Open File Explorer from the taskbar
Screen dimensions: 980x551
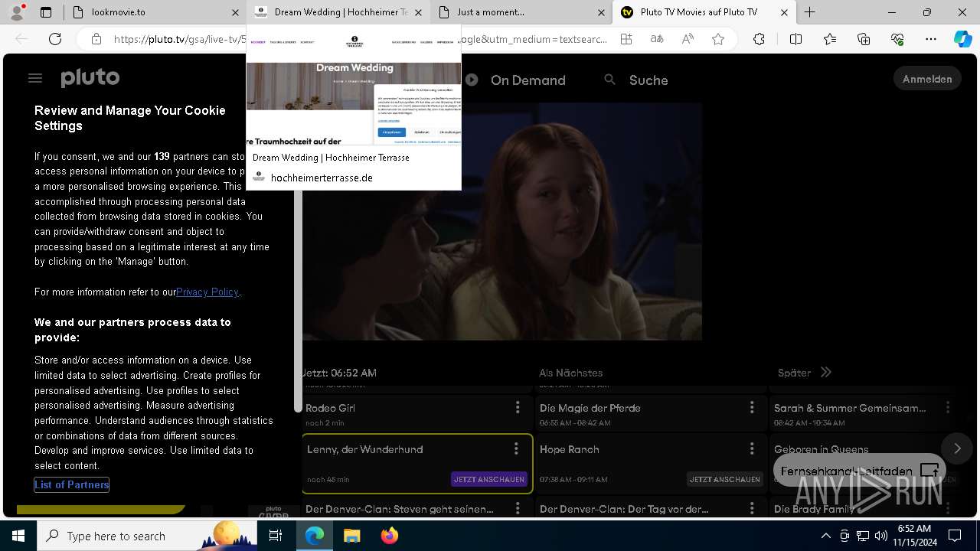coord(352,536)
